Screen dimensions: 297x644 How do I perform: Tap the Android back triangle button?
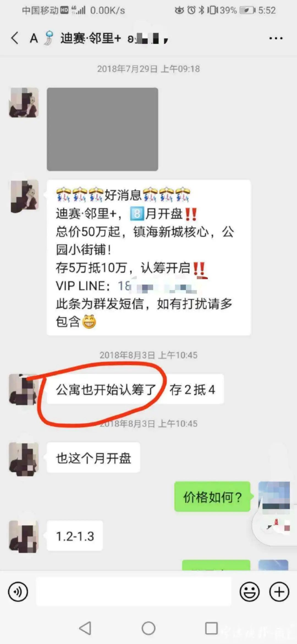[x=85, y=628]
